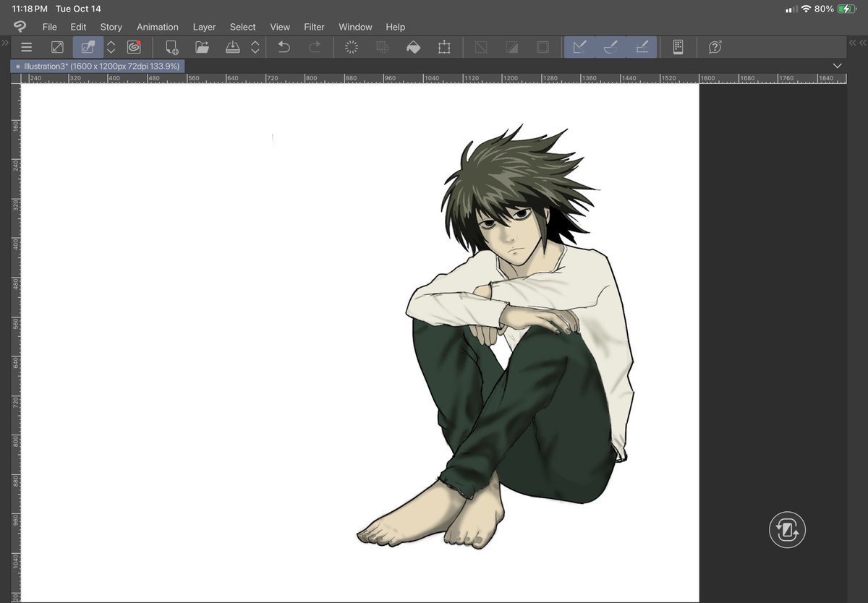Click the vertical ruler beside the canvas
868x603 pixels.
point(16,343)
